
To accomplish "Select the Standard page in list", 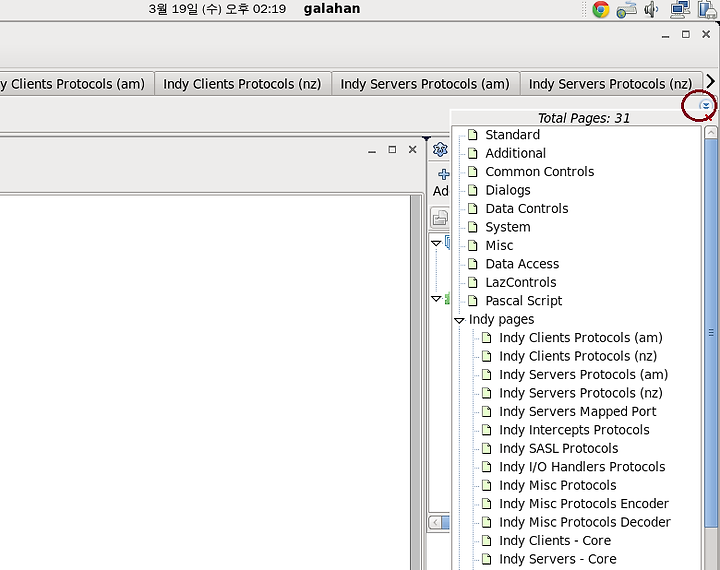I will (x=512, y=135).
